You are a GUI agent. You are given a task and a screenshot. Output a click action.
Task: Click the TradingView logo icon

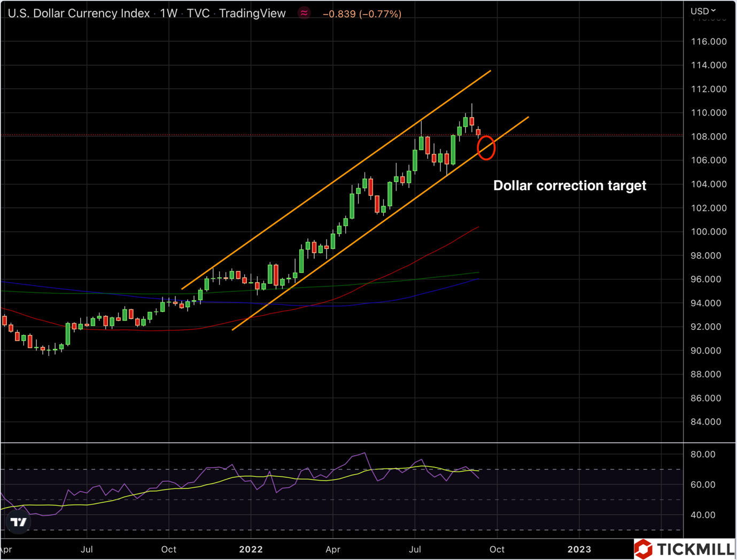[x=19, y=522]
